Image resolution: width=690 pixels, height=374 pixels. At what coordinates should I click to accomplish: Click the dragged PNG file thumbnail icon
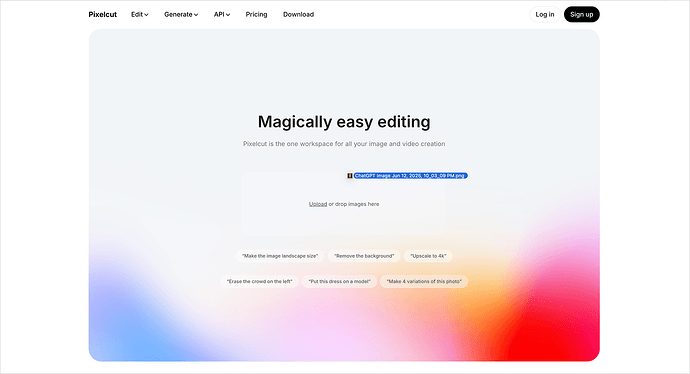coord(349,176)
